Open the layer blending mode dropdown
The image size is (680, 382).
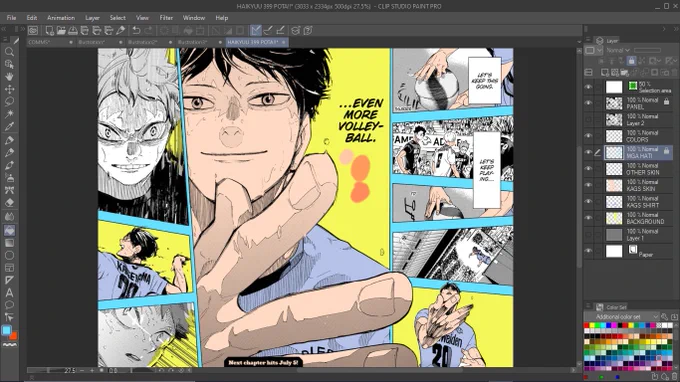pyautogui.click(x=618, y=50)
